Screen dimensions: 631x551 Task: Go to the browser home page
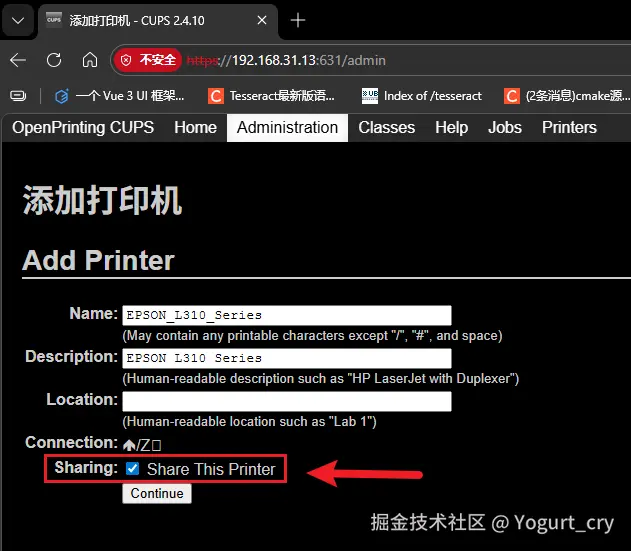(90, 60)
